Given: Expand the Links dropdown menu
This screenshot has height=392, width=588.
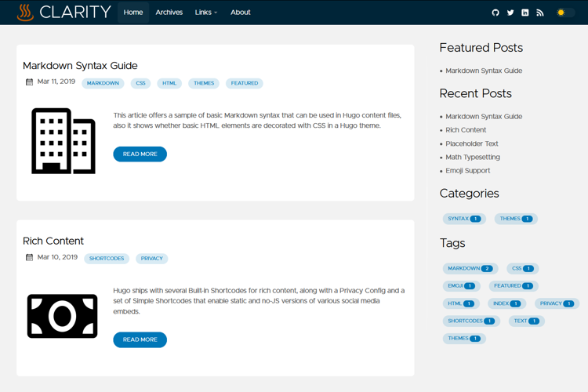Looking at the screenshot, I should point(206,13).
